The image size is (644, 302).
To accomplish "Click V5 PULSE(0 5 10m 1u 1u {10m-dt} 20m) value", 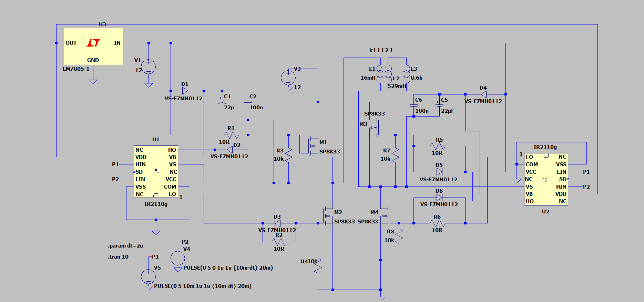I will pos(203,286).
